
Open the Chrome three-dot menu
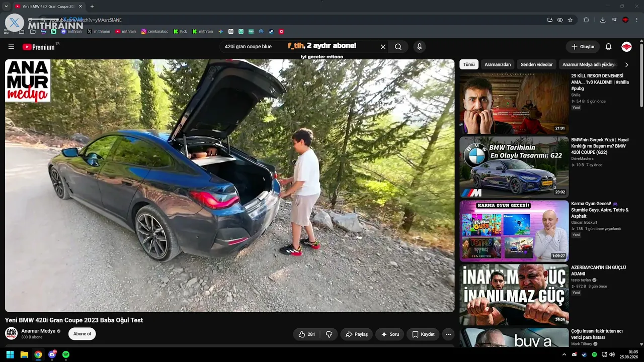pos(637,20)
